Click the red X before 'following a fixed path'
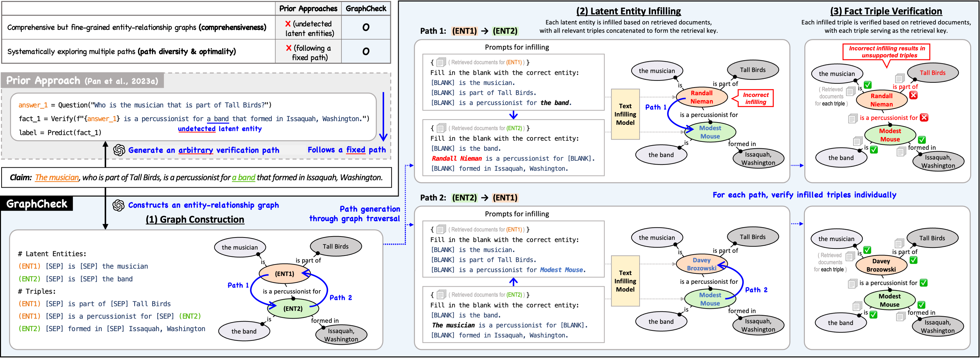Screen dimensions: 980x358 289,48
